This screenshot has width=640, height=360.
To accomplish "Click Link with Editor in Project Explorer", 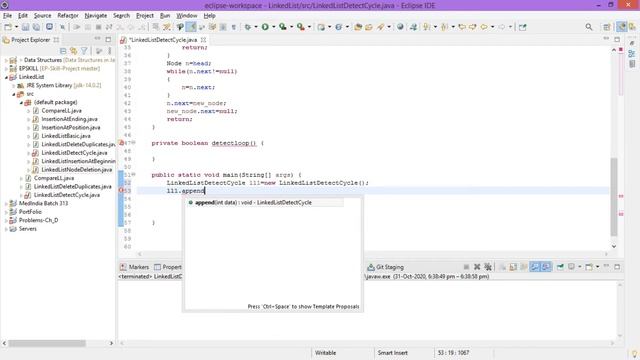I will click(73, 51).
